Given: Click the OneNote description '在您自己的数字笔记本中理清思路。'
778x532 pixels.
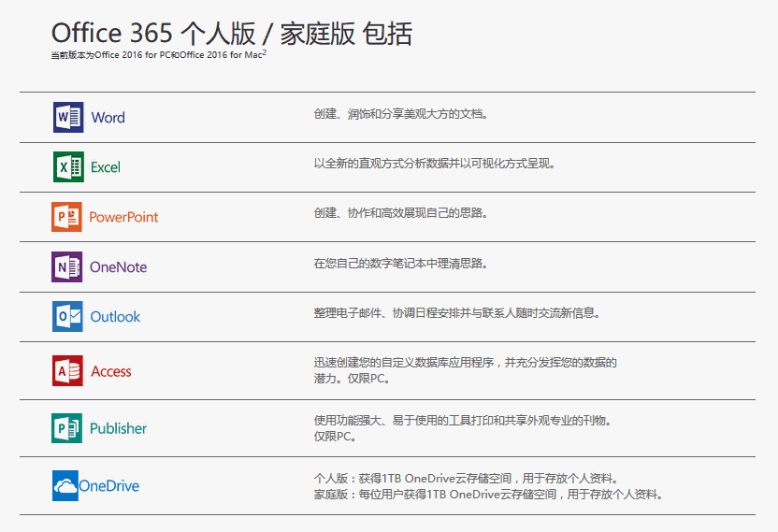Looking at the screenshot, I should point(402,263).
